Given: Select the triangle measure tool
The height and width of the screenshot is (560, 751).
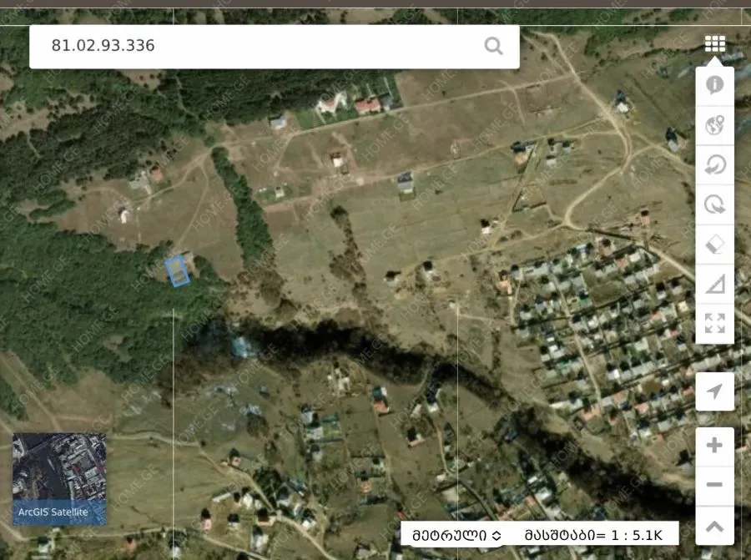Looking at the screenshot, I should click(x=714, y=284).
